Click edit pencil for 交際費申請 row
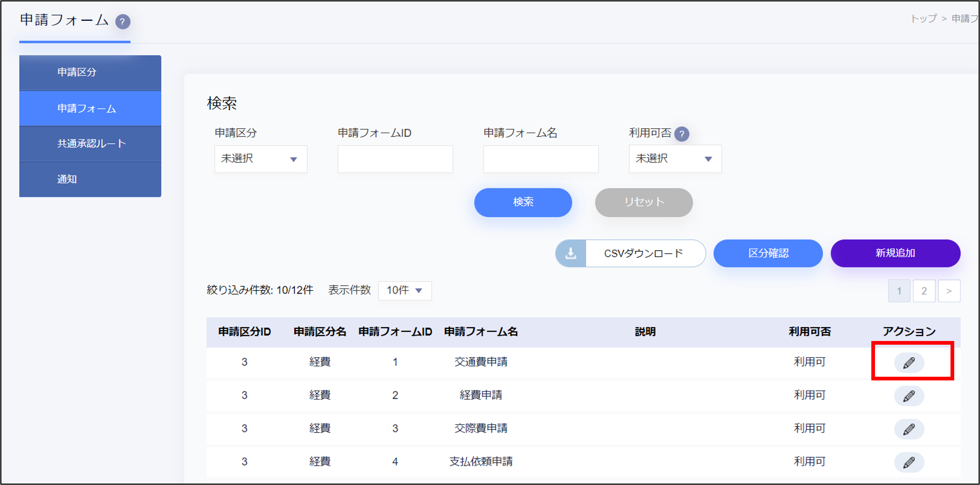This screenshot has width=980, height=485. (909, 429)
